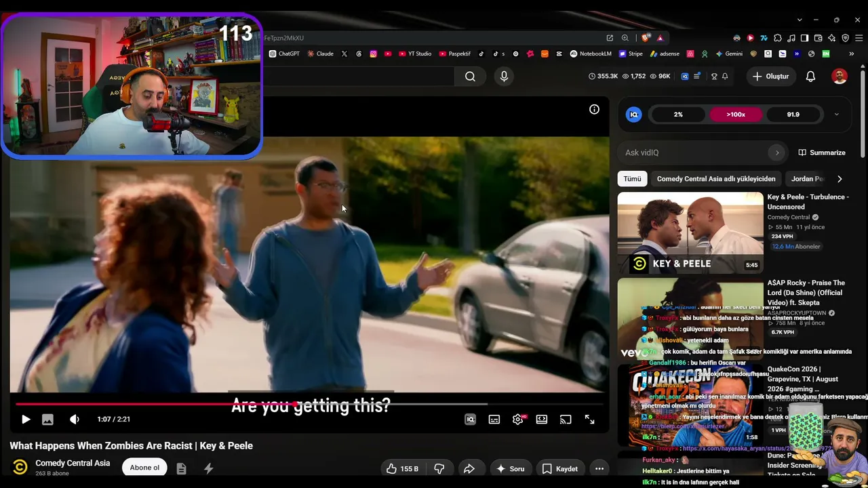Start voice search with the microphone

tap(504, 77)
